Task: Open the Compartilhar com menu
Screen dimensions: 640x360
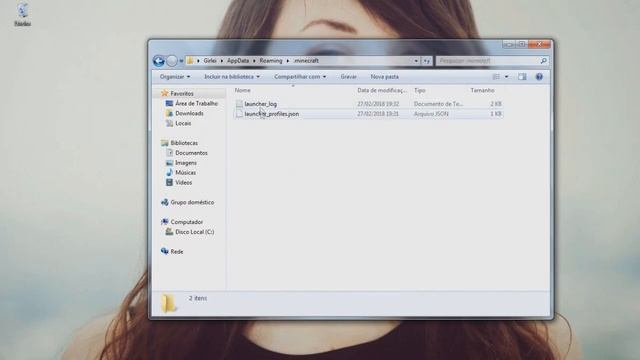Action: pos(300,77)
